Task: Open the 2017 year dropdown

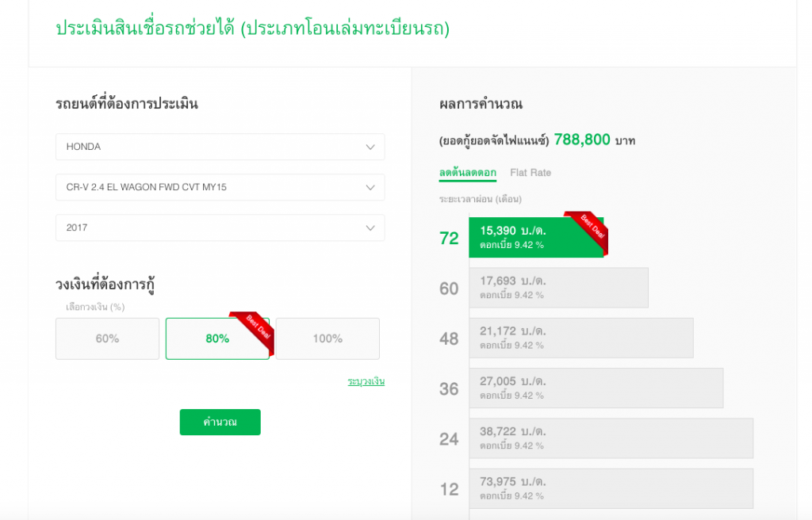Action: [220, 227]
